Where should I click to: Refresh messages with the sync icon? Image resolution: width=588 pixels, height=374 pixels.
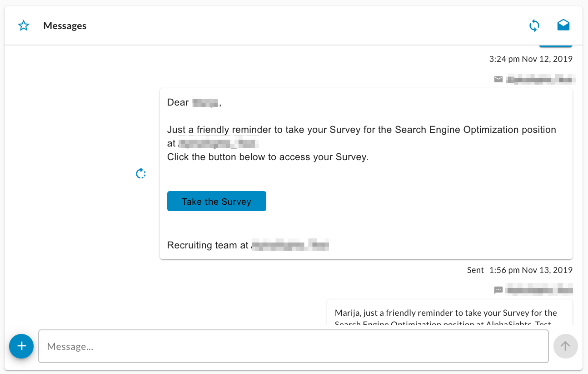tap(534, 25)
